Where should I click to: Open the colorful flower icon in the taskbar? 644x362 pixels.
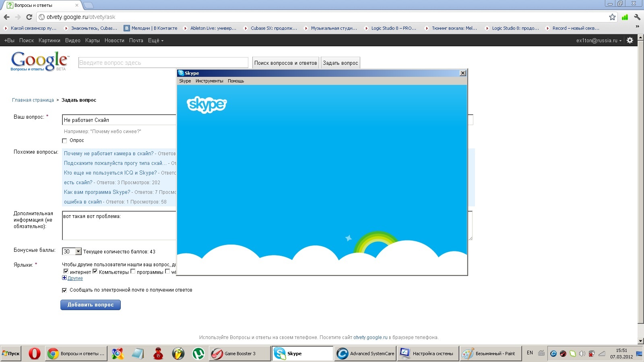tap(118, 354)
